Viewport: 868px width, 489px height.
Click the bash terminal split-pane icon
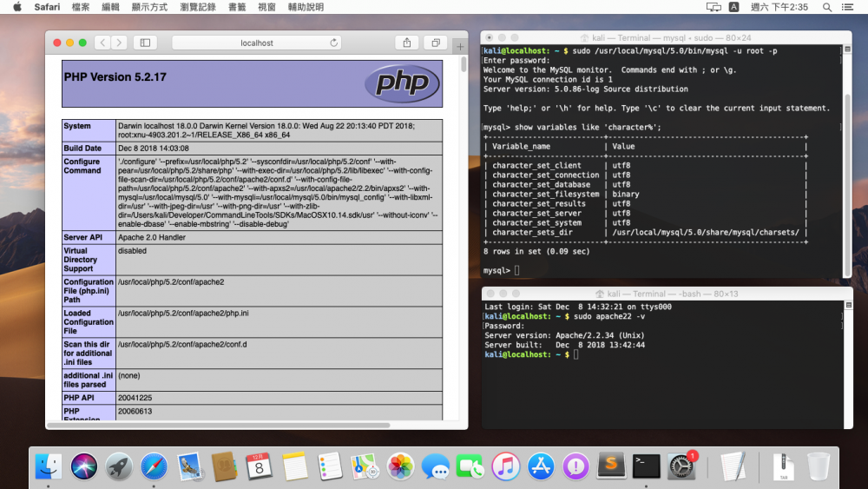coord(848,305)
